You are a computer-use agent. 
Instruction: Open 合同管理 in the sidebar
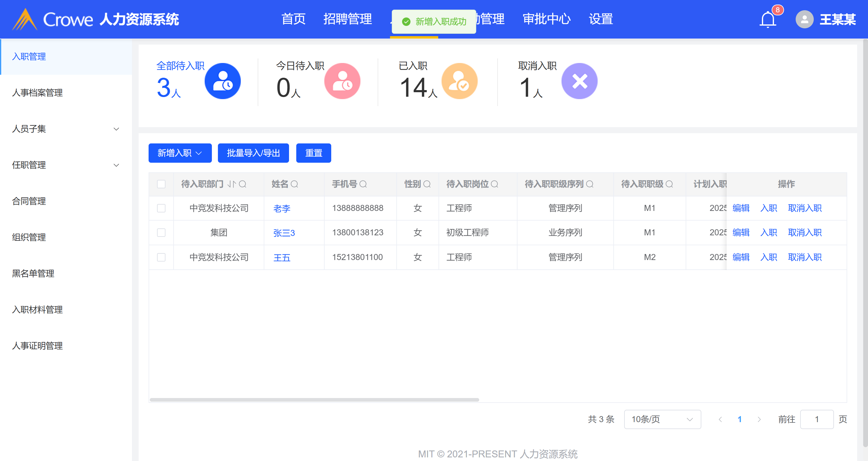[29, 201]
